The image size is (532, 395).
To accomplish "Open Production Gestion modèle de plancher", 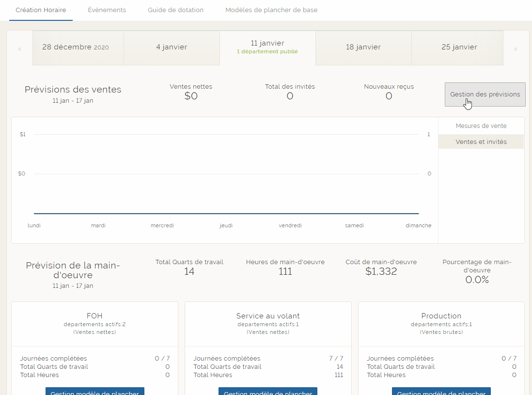I will (441, 392).
